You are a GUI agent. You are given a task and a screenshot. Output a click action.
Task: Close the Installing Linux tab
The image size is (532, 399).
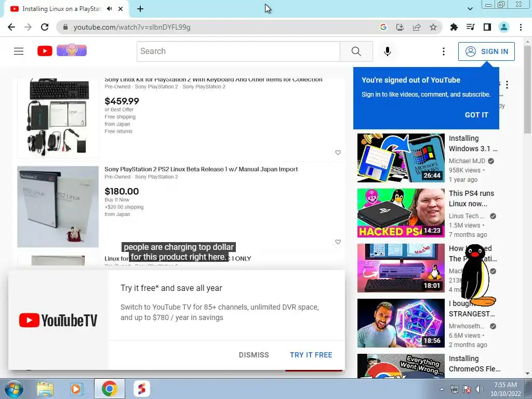[121, 9]
